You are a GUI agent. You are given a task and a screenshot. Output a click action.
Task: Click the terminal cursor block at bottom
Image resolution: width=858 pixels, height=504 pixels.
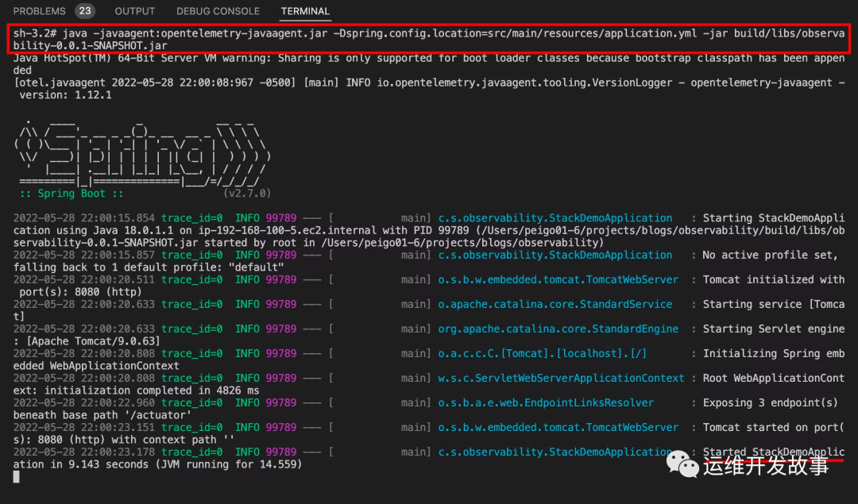point(17,477)
